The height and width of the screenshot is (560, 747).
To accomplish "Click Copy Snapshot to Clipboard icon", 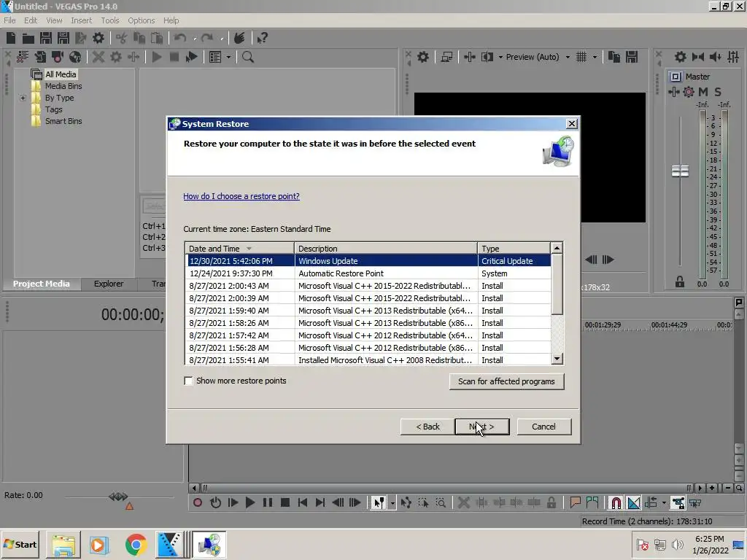I will click(x=614, y=57).
